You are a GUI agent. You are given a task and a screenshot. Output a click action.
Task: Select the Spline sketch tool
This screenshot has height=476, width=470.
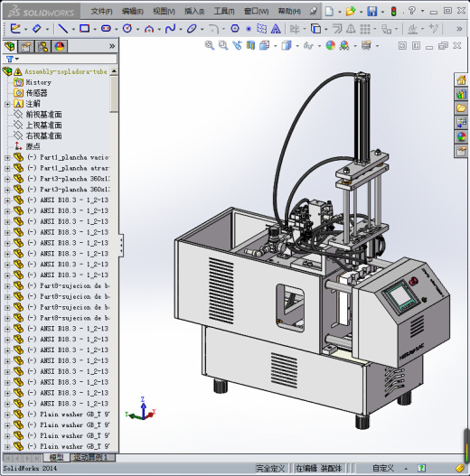[x=170, y=29]
